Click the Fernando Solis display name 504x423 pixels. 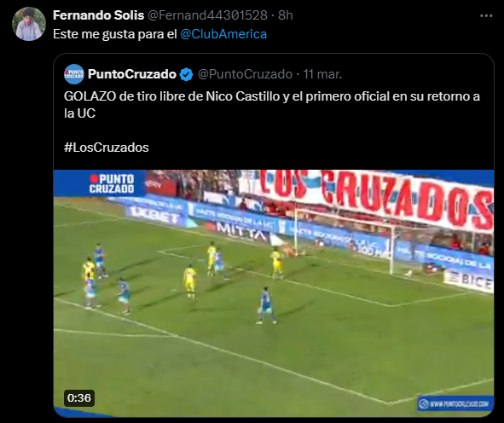coord(98,15)
